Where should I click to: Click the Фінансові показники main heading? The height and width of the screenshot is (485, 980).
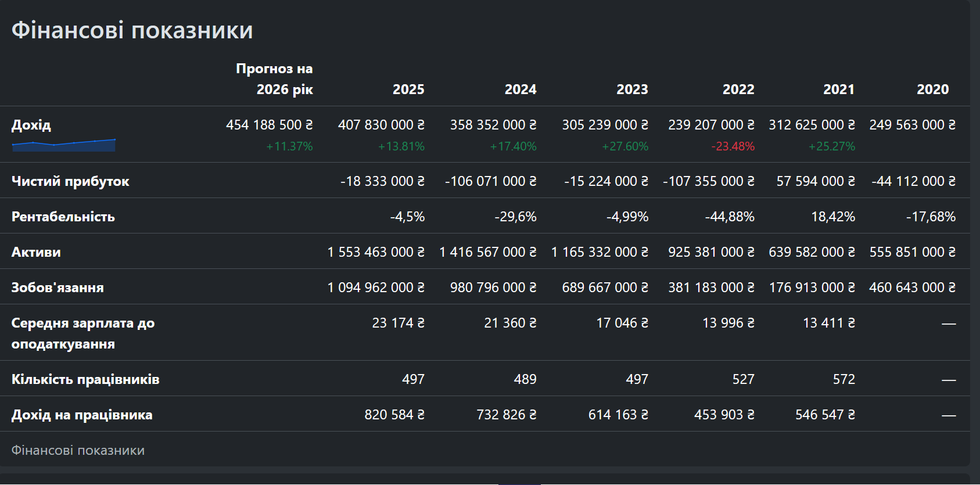(132, 30)
